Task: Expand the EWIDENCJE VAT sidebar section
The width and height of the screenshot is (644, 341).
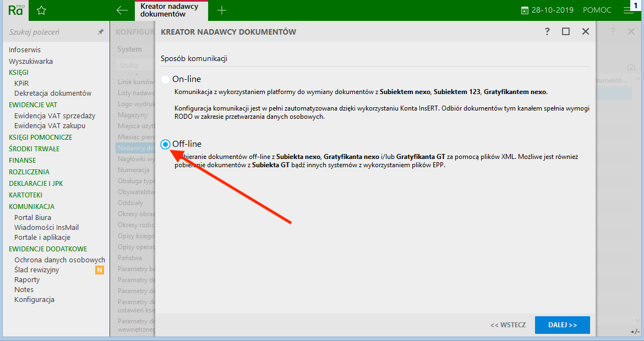Action: pyautogui.click(x=33, y=105)
